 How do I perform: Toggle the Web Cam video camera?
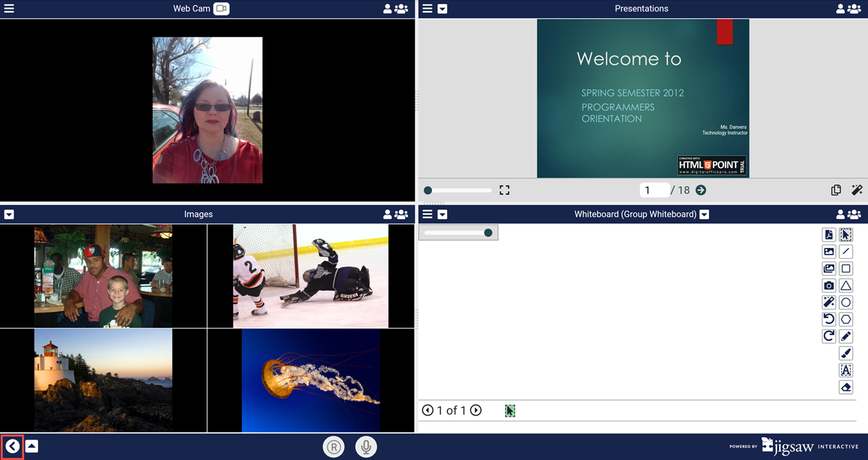[220, 9]
